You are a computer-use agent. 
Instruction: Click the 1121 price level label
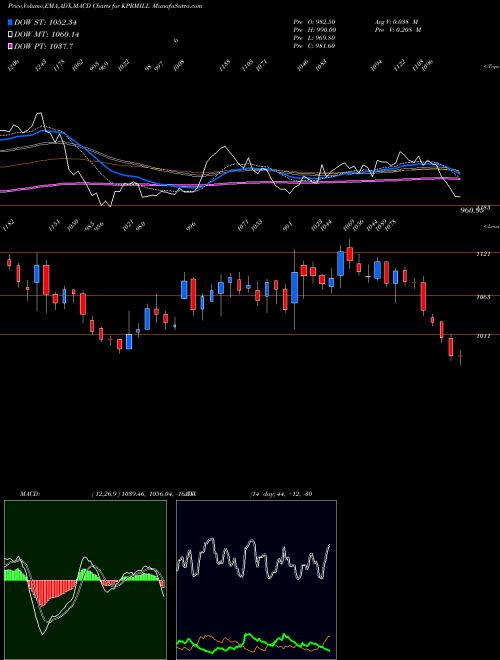coord(483,254)
